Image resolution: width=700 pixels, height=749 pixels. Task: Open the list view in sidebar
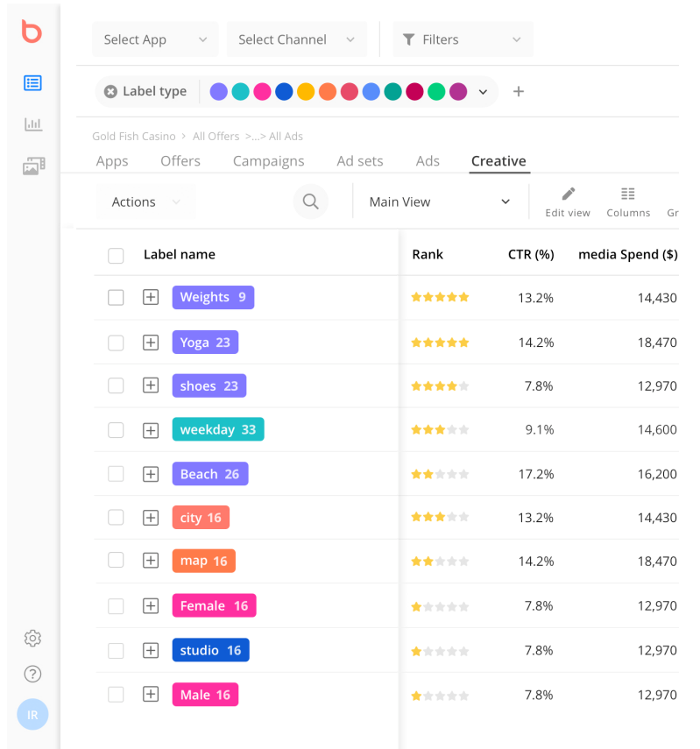[x=32, y=83]
